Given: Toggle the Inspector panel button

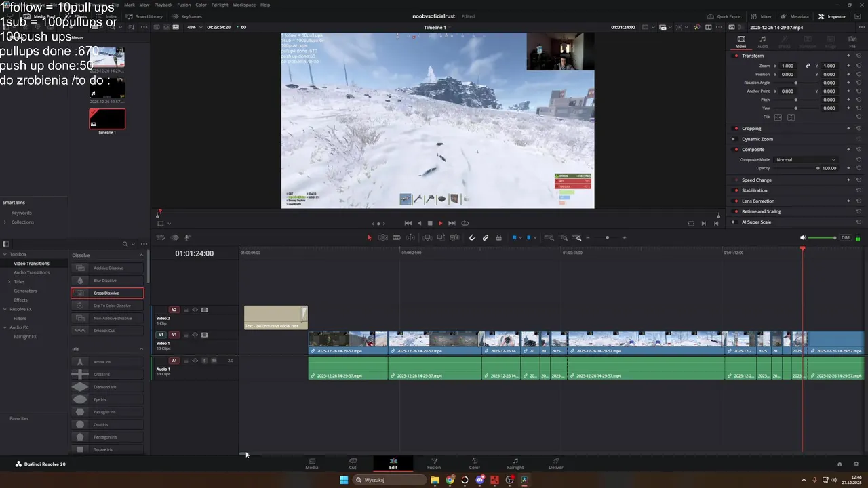Looking at the screenshot, I should click(832, 16).
